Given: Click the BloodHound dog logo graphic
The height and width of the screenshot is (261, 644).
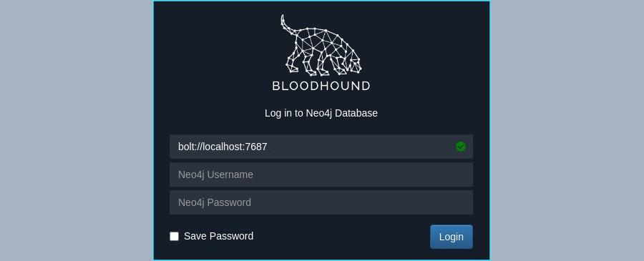Looking at the screenshot, I should 321,46.
